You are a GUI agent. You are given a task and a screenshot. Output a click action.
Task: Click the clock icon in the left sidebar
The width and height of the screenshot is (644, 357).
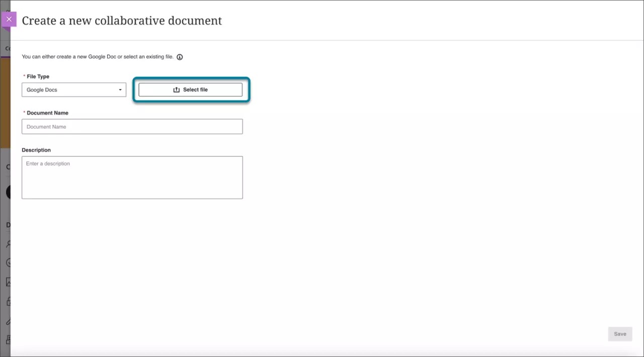click(8, 262)
